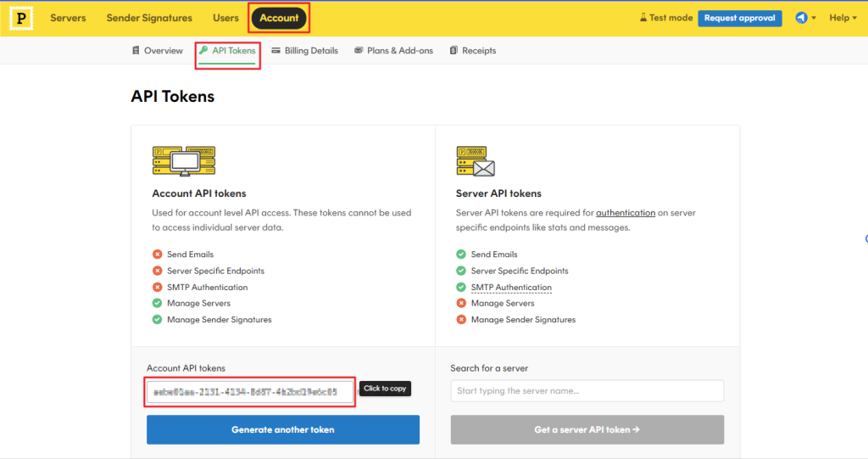Click the Search for a server label
Image resolution: width=868 pixels, height=459 pixels.
pyautogui.click(x=489, y=368)
